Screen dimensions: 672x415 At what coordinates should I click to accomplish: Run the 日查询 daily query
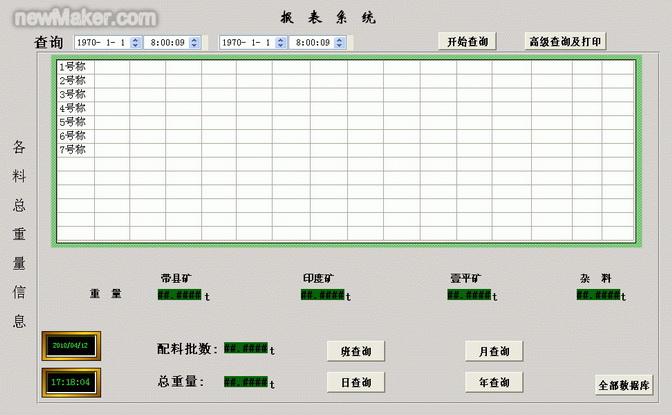tap(356, 382)
